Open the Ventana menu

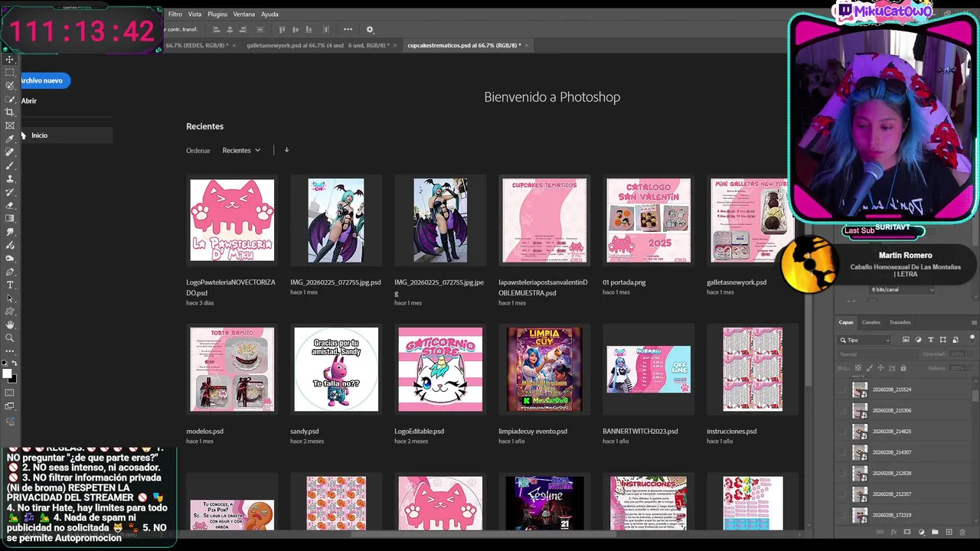click(244, 14)
